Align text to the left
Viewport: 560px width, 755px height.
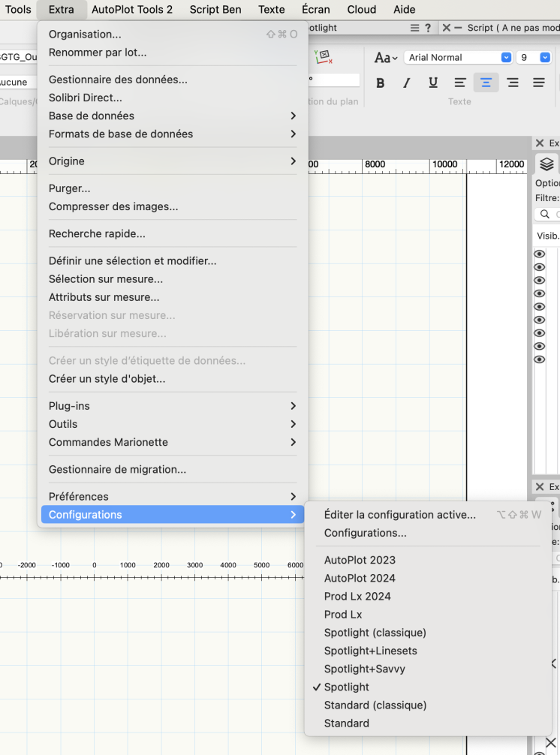(x=459, y=83)
